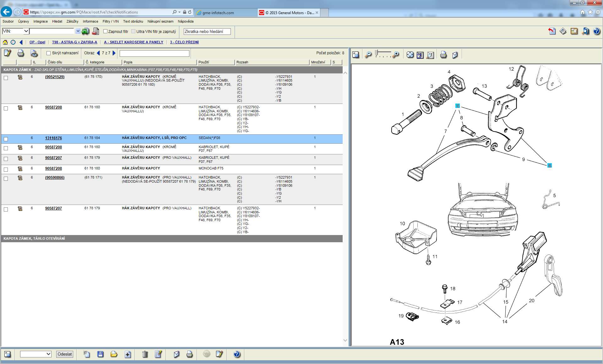Open the Nákupní seznam menu
603x364 pixels.
160,21
